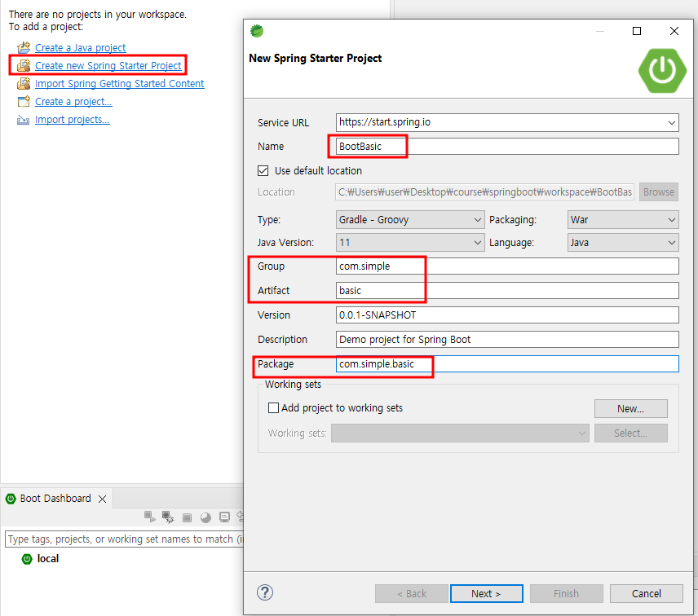This screenshot has width=698, height=616.
Task: Click the Boot Dashboard debug process icon
Action: click(168, 517)
